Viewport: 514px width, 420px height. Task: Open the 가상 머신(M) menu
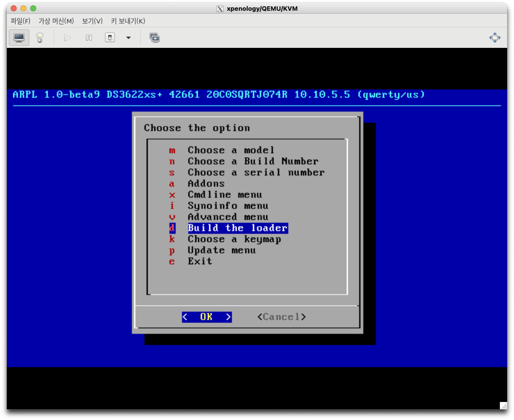point(56,21)
